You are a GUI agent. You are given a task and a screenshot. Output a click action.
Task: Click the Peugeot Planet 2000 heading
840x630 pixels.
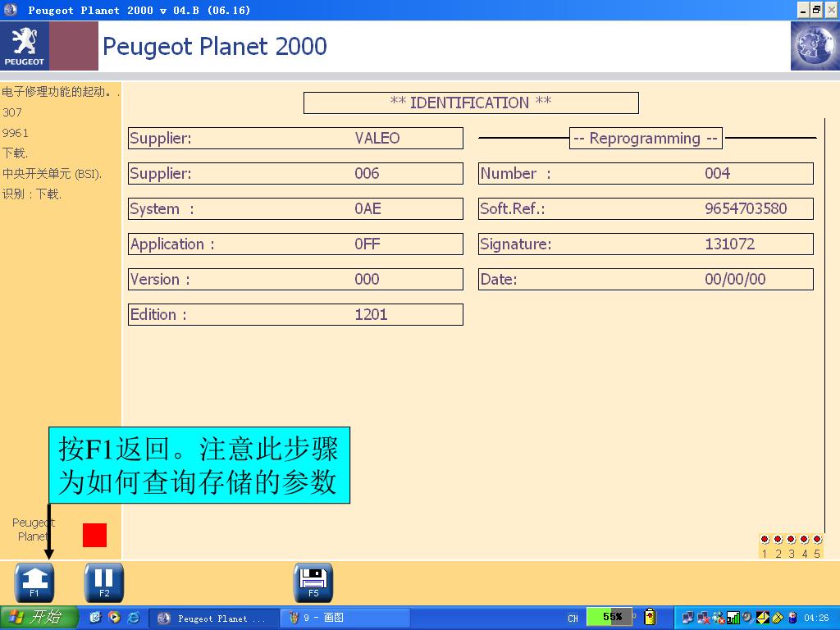click(215, 47)
